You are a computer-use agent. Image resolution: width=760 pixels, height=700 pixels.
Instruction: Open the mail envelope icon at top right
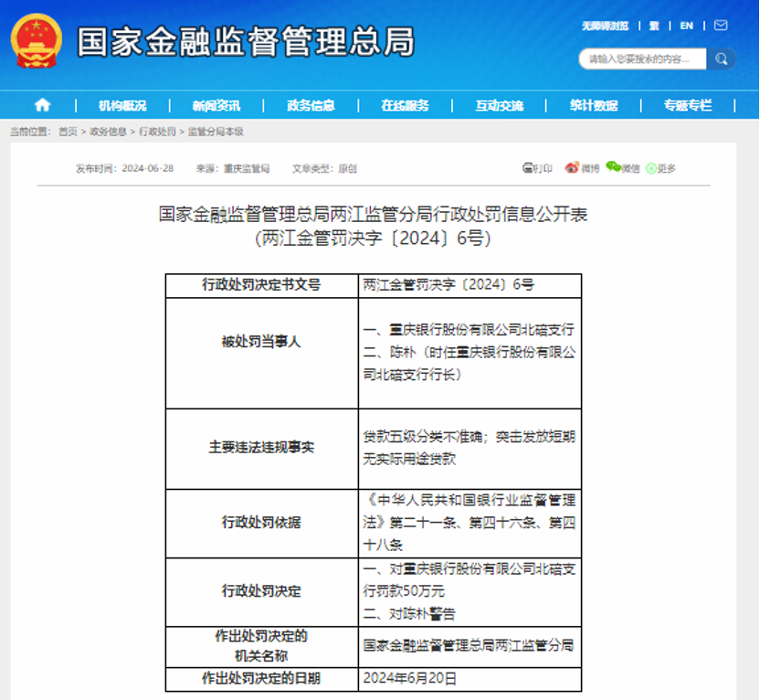pos(721,26)
